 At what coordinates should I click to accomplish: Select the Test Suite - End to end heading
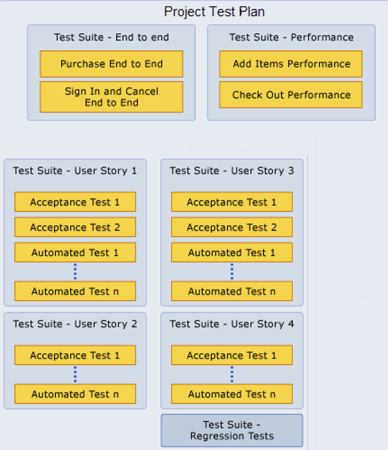click(111, 37)
